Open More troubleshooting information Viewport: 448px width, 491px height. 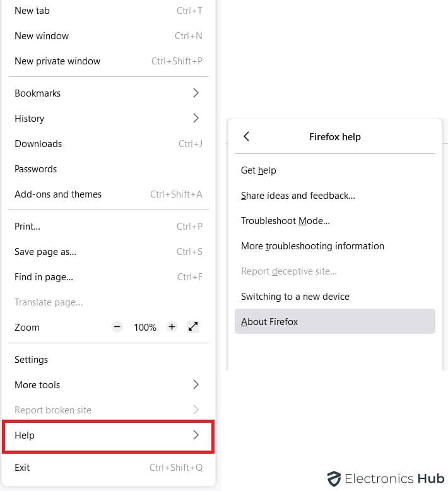click(312, 246)
